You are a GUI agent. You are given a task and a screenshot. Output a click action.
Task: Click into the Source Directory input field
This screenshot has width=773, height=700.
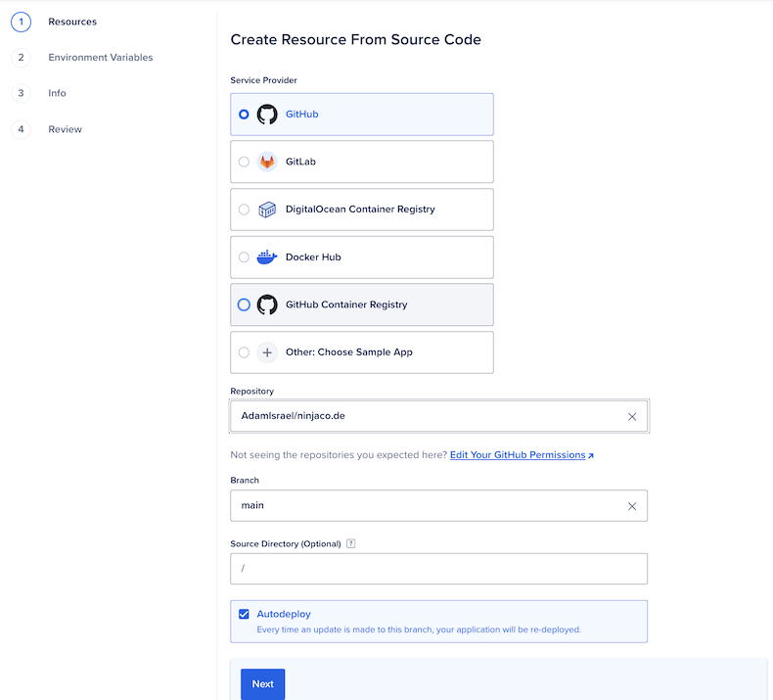pyautogui.click(x=438, y=569)
